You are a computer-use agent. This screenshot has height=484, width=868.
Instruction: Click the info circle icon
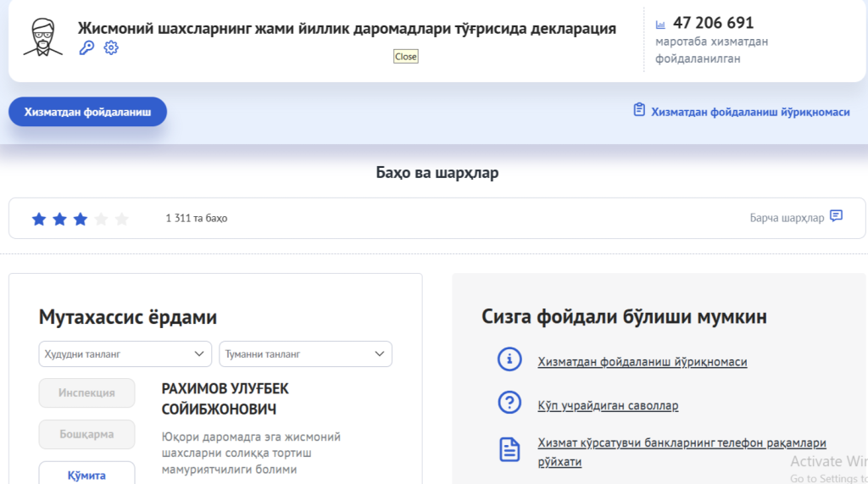click(509, 359)
